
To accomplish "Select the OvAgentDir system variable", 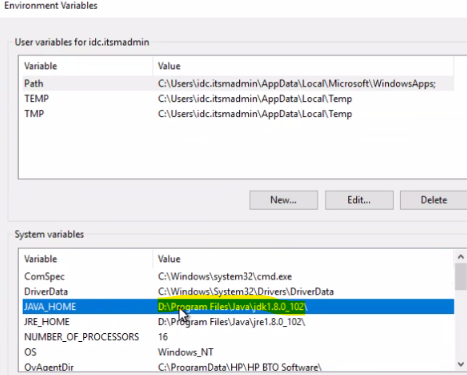I will [x=238, y=367].
